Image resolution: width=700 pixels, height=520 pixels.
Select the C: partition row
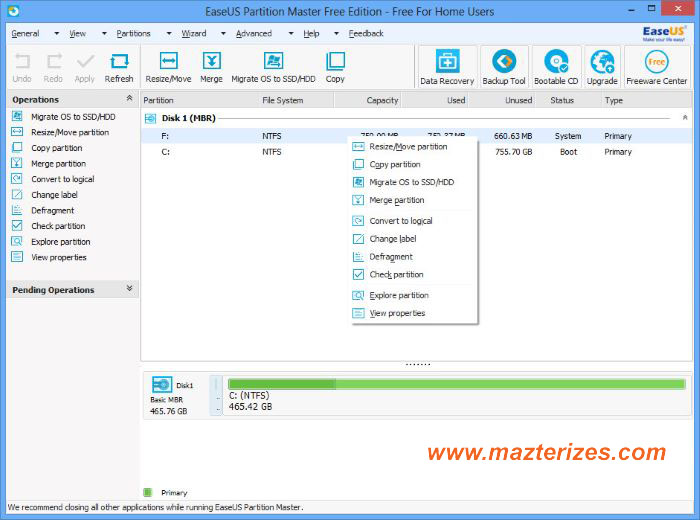point(417,152)
